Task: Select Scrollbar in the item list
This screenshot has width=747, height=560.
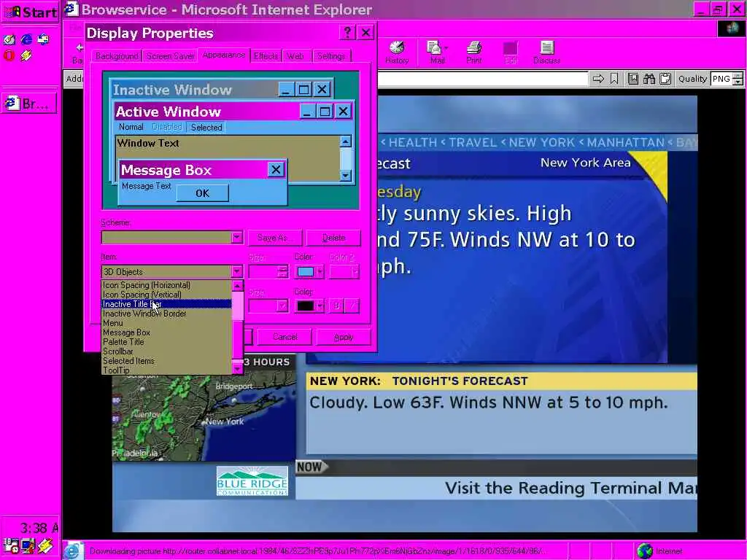Action: click(167, 351)
